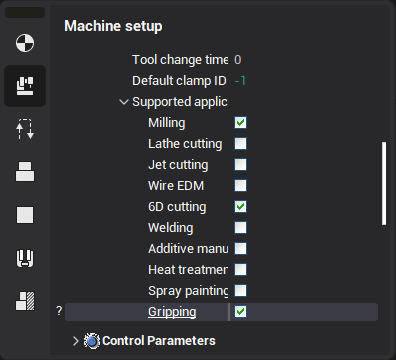Tick the Additive manufacturing checkbox
The image size is (396, 360).
(240, 249)
